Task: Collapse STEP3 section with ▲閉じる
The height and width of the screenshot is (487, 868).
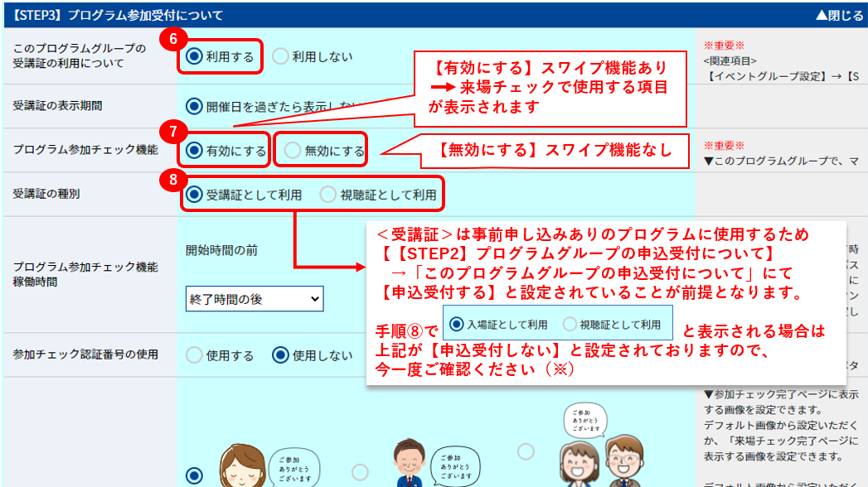Action: [839, 16]
